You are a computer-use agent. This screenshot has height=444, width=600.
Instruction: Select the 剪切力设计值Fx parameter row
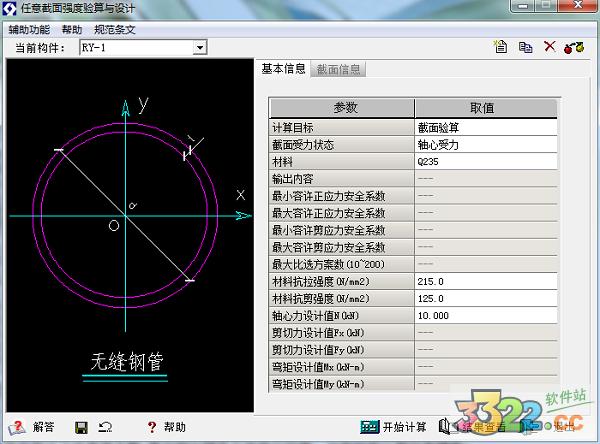point(342,333)
